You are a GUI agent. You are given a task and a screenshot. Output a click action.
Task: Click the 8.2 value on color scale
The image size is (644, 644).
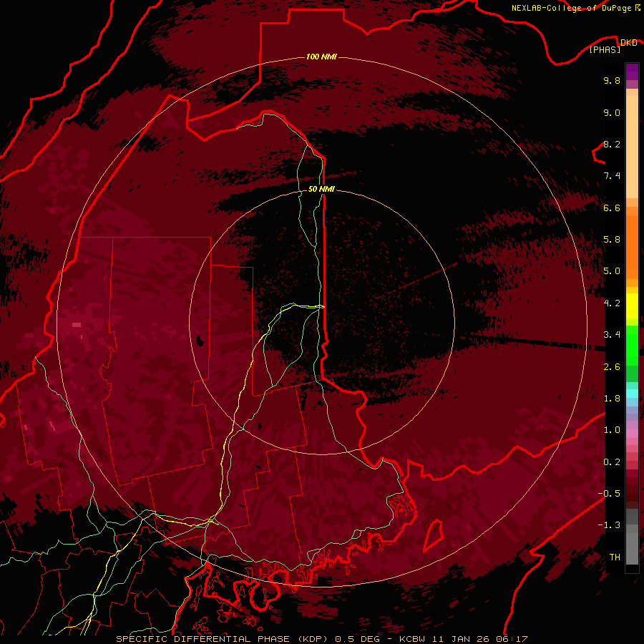tap(612, 144)
